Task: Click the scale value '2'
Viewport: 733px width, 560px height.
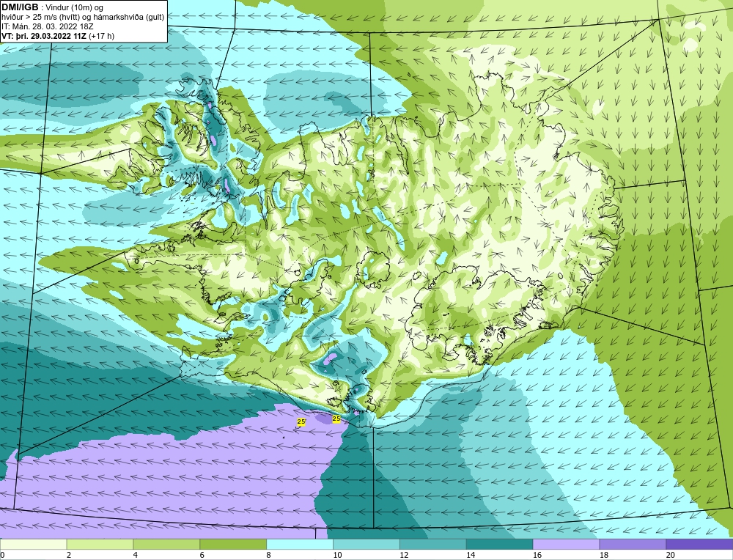Action: pos(69,555)
